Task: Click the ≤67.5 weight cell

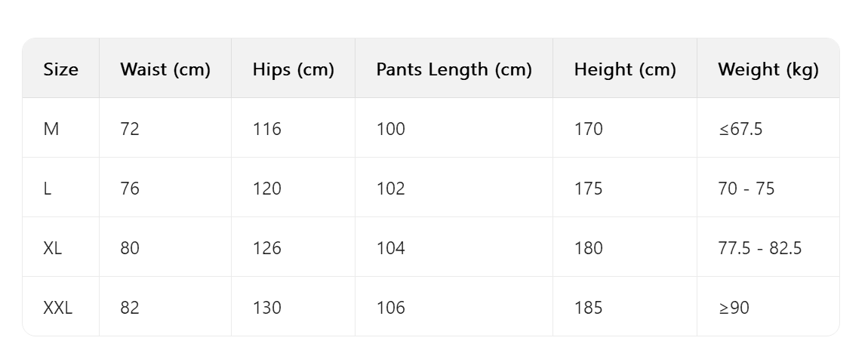Action: [740, 129]
